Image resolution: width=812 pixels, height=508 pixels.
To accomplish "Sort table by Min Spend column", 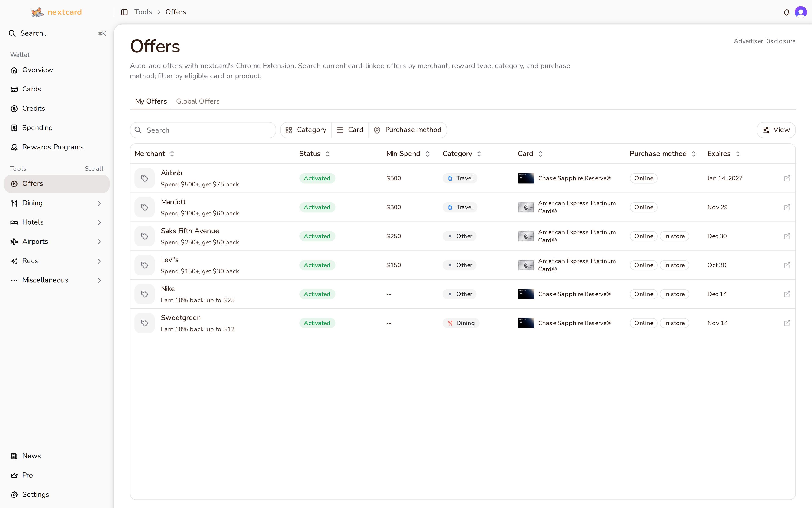I will 408,153.
